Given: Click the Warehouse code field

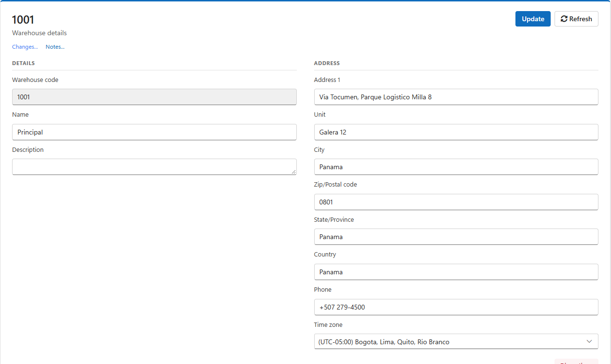Looking at the screenshot, I should click(x=154, y=97).
